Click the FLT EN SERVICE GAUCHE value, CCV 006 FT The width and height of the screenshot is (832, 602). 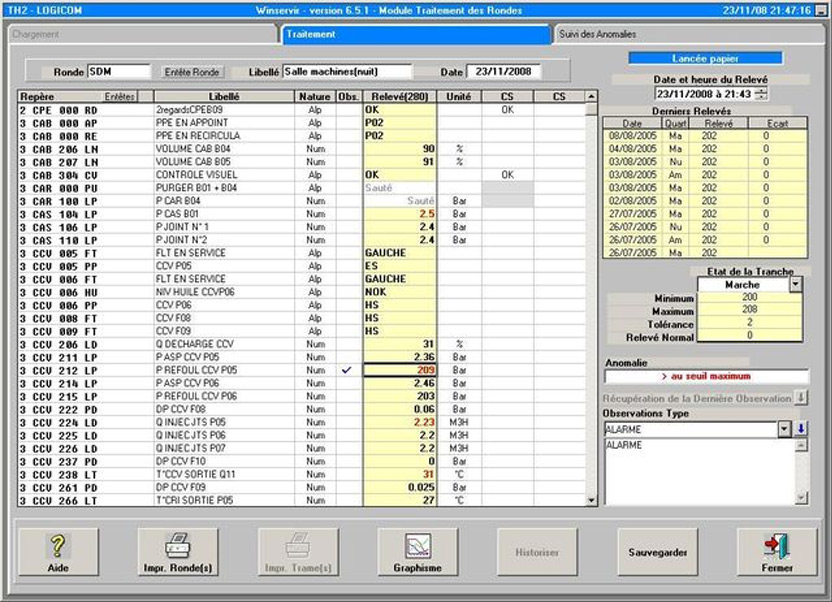pyautogui.click(x=400, y=279)
